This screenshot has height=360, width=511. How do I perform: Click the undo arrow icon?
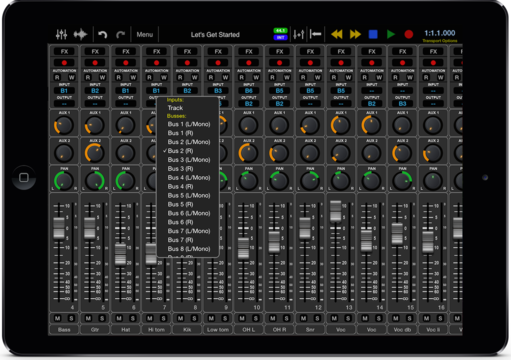pos(102,34)
